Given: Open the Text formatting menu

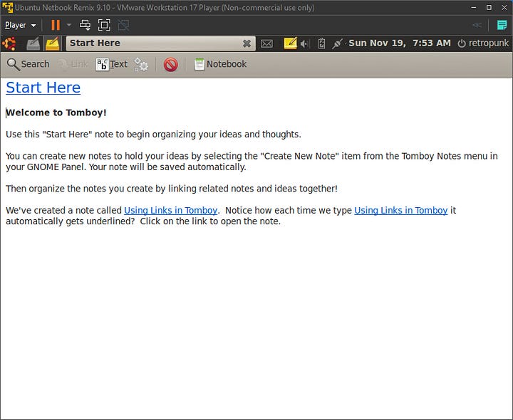Looking at the screenshot, I should [x=112, y=64].
